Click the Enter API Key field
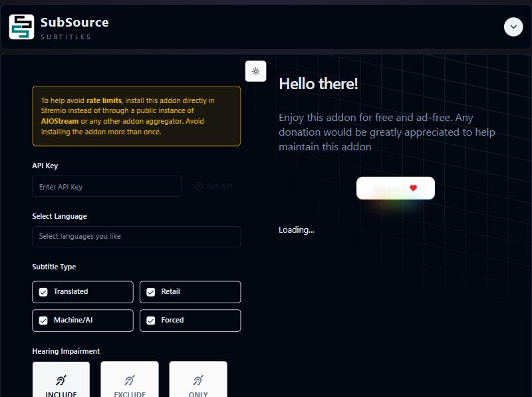Viewport: 532px width, 397px height. [107, 186]
